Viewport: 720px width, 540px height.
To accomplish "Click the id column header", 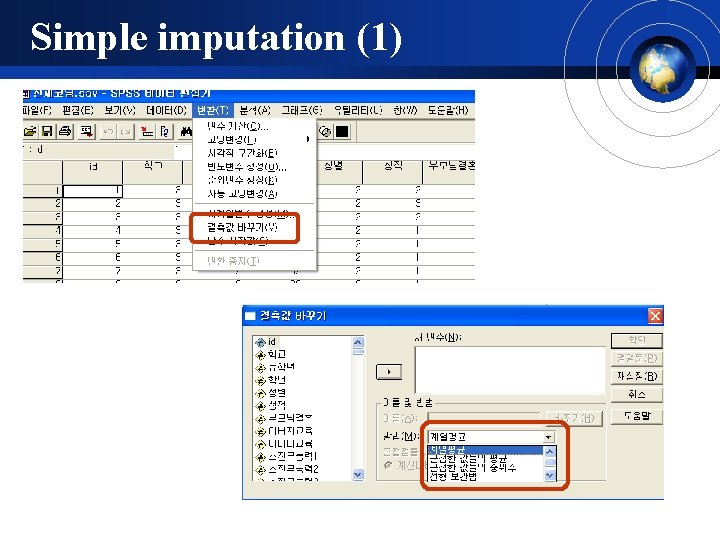I will (x=93, y=172).
